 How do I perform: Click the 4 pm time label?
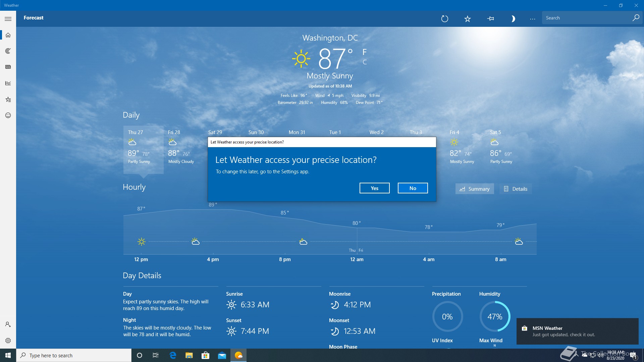[213, 259]
